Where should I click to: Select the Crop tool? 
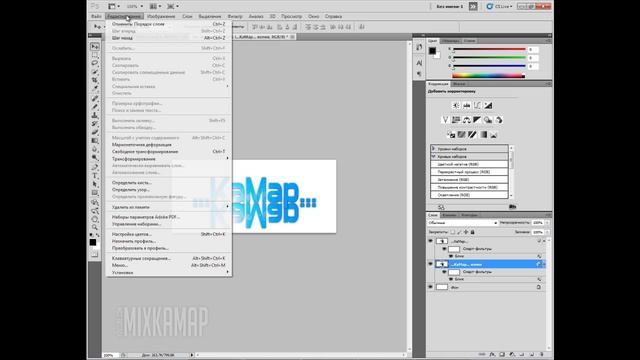[x=95, y=80]
